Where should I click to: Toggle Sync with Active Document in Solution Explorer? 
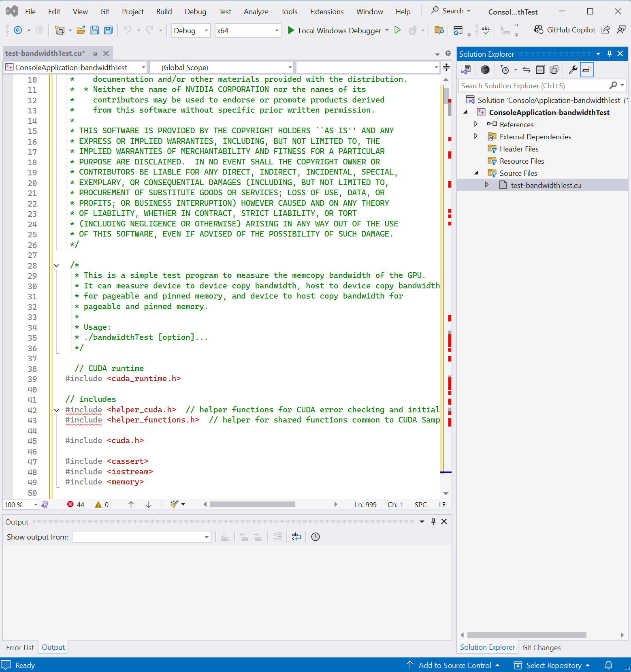(x=526, y=70)
